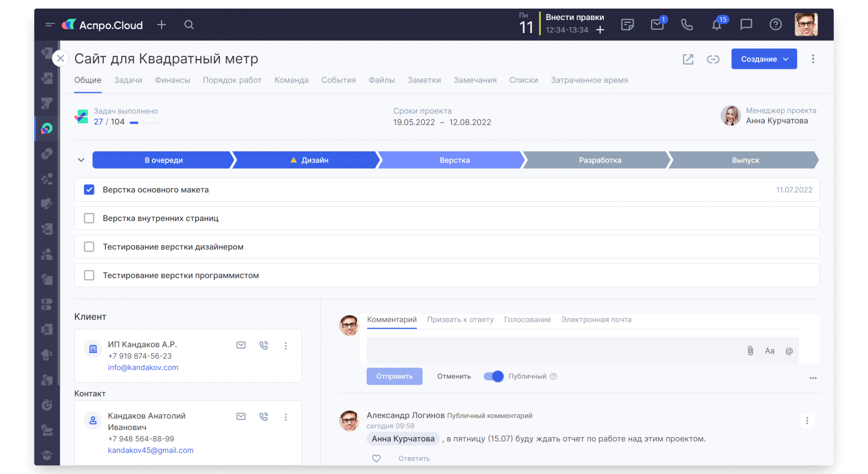Insert a mention with the @ icon
Image resolution: width=868 pixels, height=474 pixels.
[x=789, y=351]
